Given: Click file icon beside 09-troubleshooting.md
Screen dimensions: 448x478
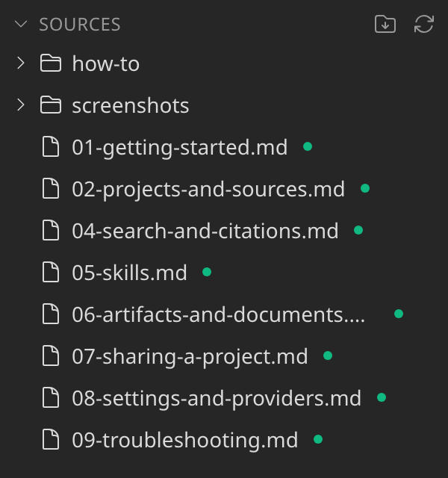Looking at the screenshot, I should point(51,439).
